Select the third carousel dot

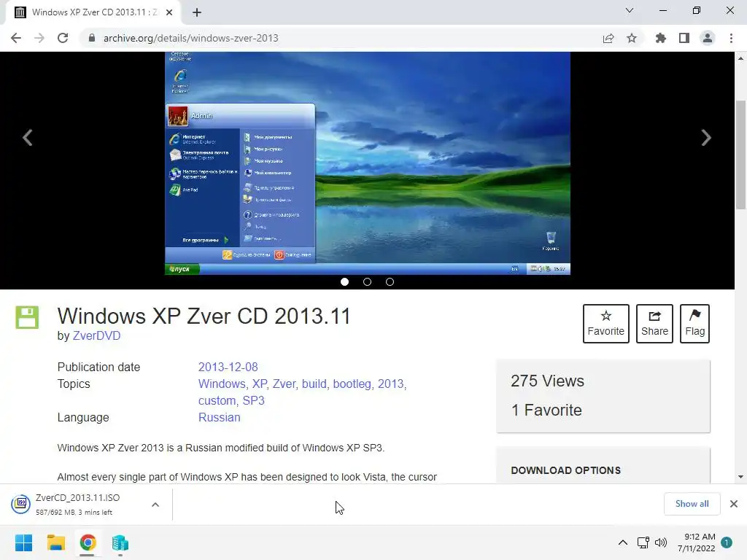tap(390, 282)
